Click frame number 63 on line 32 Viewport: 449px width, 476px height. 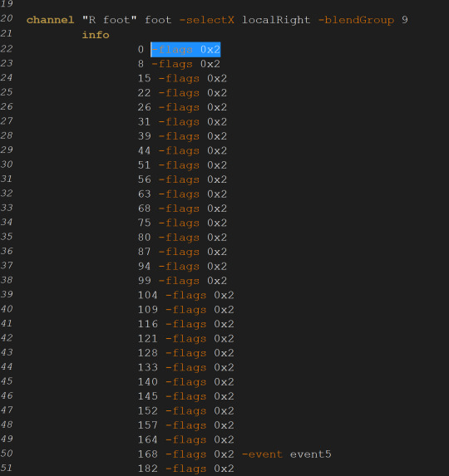point(145,194)
